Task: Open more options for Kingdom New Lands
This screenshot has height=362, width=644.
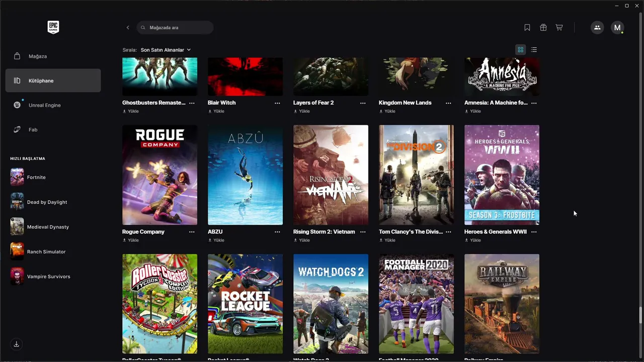Action: [448, 103]
